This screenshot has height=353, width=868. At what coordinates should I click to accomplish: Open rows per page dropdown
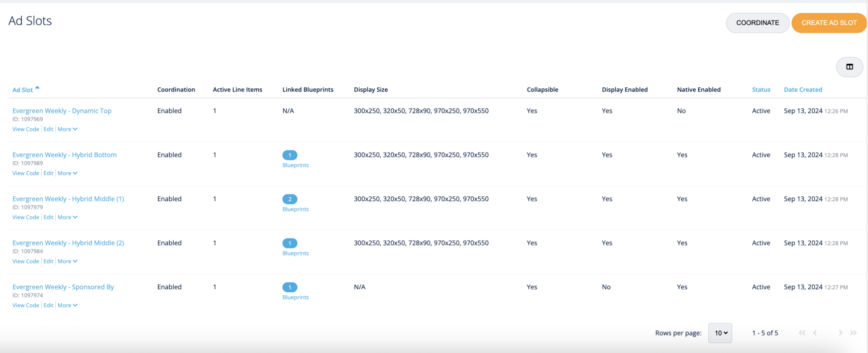pos(720,333)
